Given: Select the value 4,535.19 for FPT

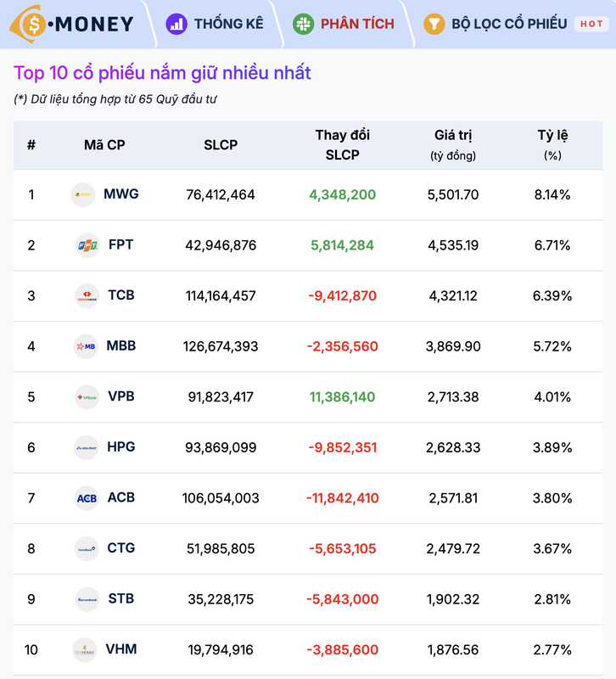Looking at the screenshot, I should click(453, 245).
